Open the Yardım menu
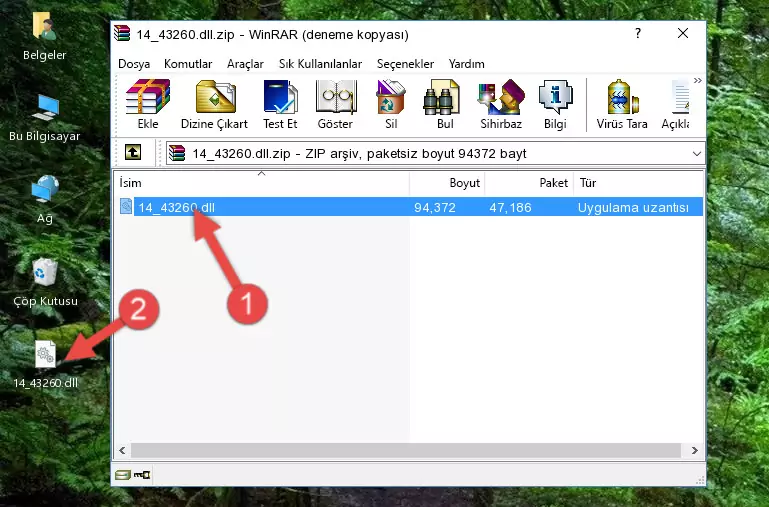 pyautogui.click(x=466, y=64)
